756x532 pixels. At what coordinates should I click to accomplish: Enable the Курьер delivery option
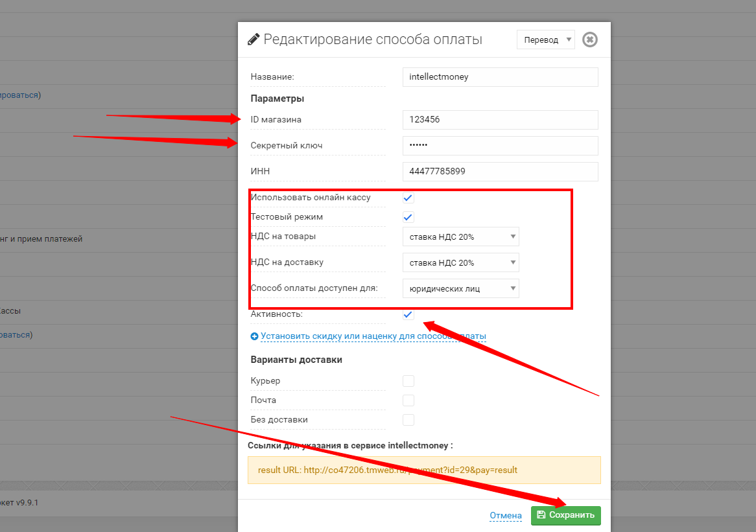(408, 381)
